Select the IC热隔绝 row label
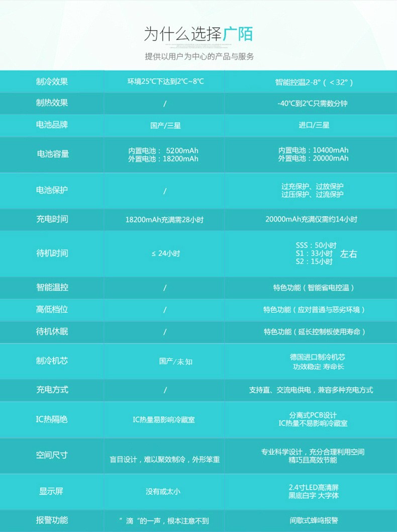The height and width of the screenshot is (532, 397). tap(51, 419)
